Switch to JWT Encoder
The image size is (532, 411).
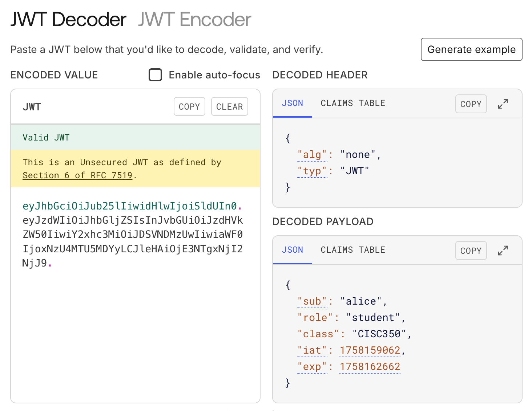pyautogui.click(x=194, y=20)
